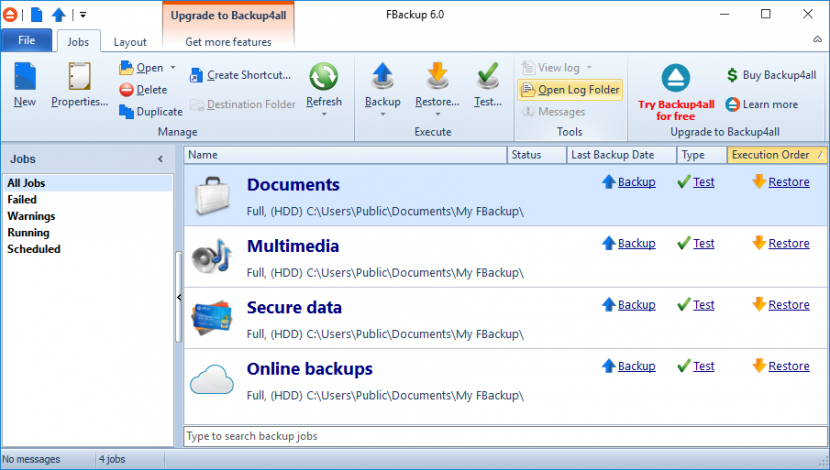The width and height of the screenshot is (830, 470).
Task: Click the Backup link for Secure data
Action: tap(636, 305)
